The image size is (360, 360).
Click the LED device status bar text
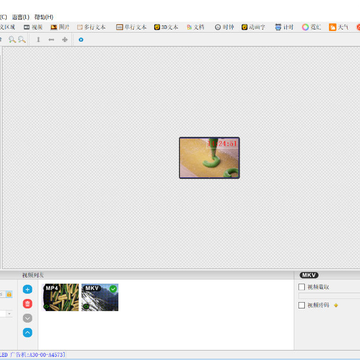tap(33, 354)
